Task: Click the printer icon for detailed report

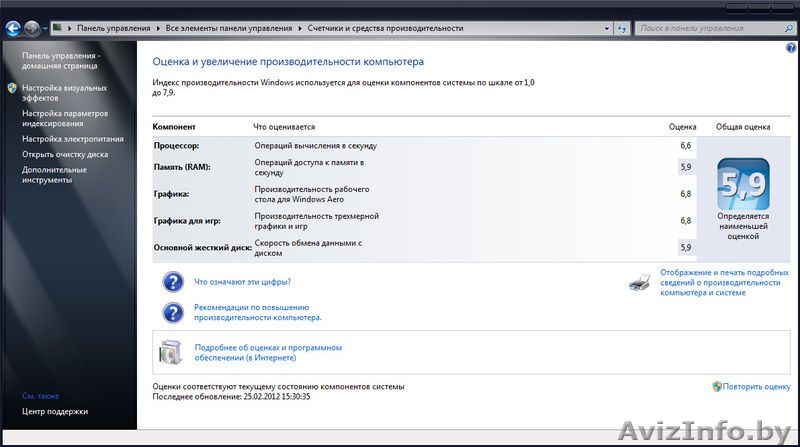Action: 640,283
